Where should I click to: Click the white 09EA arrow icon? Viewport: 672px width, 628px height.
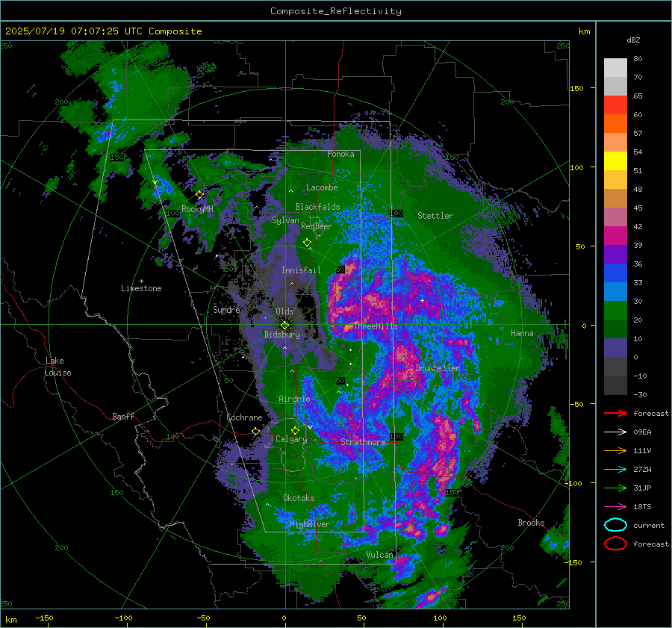pos(615,432)
